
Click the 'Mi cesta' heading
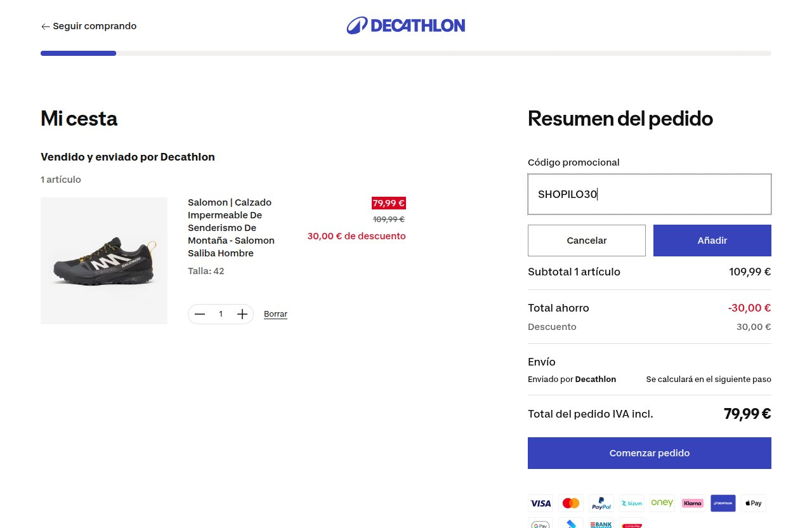(79, 119)
